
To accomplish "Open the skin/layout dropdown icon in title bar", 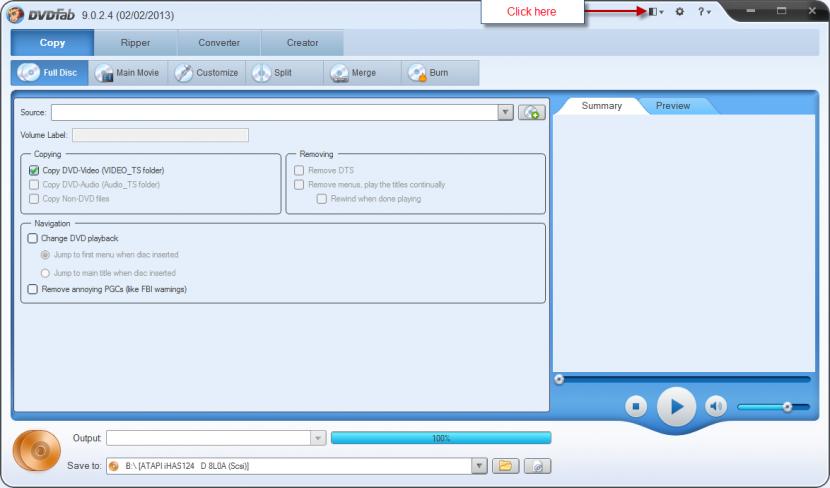I will click(656, 12).
